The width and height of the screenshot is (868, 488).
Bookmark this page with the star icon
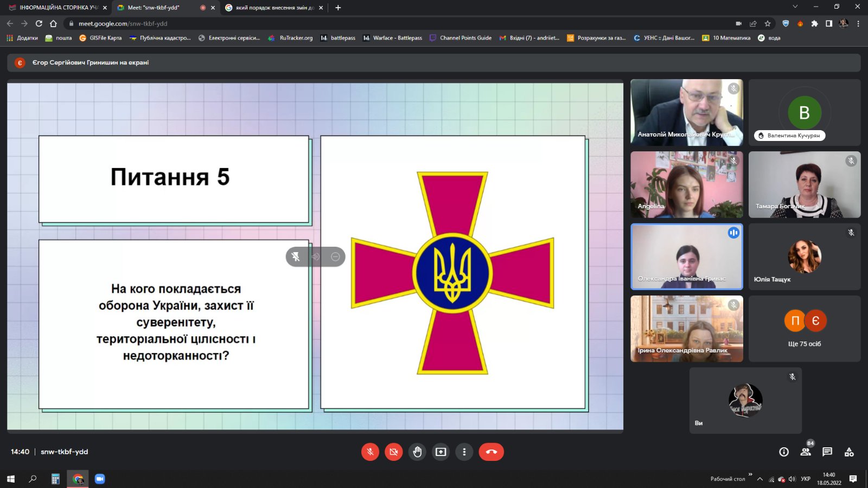point(768,23)
